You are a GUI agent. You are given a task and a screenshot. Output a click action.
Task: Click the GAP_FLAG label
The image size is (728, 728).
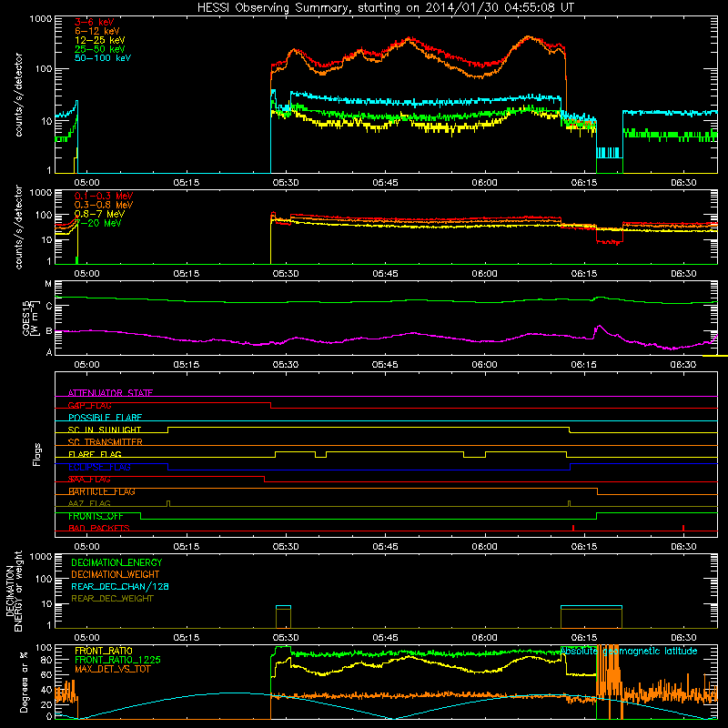(x=89, y=405)
